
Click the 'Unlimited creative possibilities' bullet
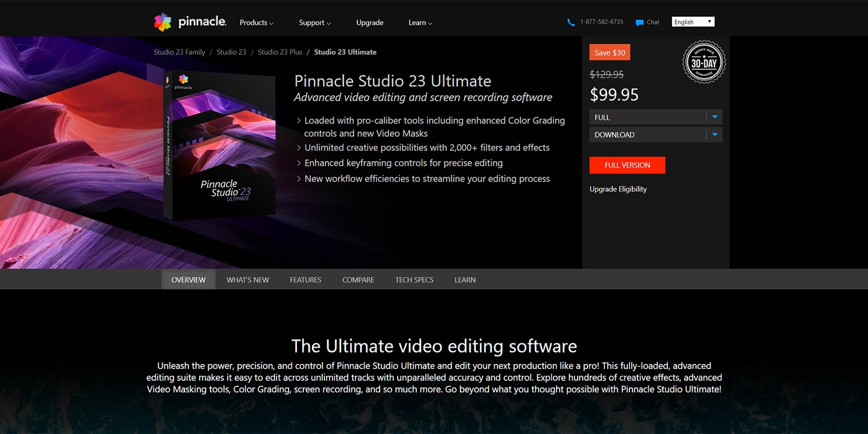[427, 148]
